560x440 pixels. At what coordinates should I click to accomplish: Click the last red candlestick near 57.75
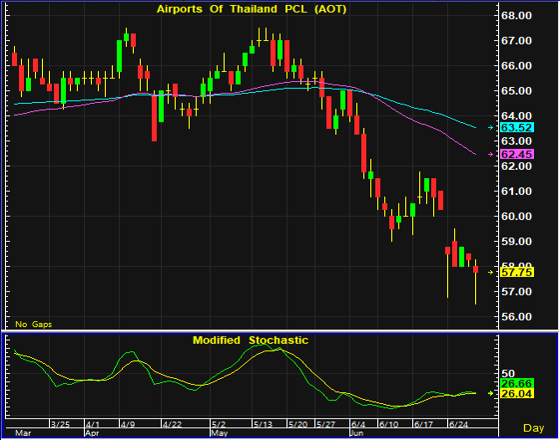(476, 270)
